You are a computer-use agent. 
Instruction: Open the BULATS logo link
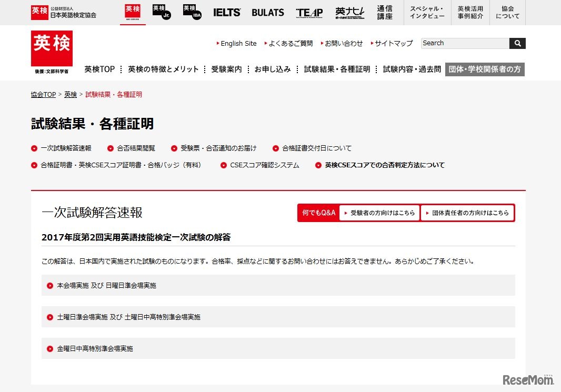click(x=268, y=13)
